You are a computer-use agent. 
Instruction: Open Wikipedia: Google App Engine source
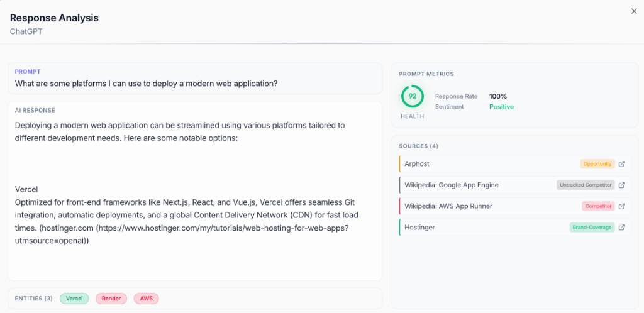[451, 185]
